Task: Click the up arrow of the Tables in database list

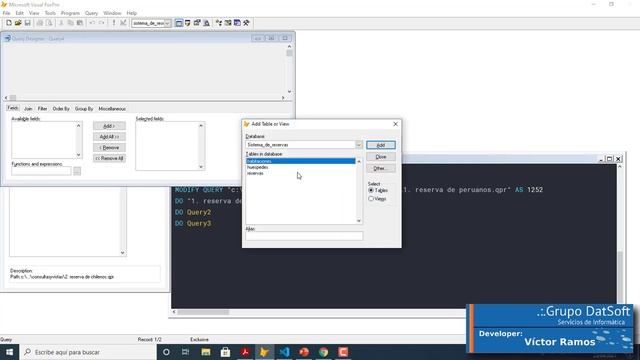Action: pyautogui.click(x=359, y=162)
